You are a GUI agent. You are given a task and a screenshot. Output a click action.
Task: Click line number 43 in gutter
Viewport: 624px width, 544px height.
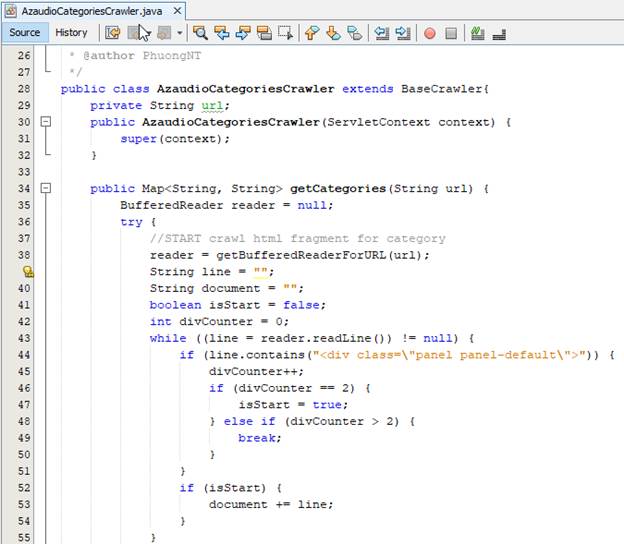[x=24, y=338]
